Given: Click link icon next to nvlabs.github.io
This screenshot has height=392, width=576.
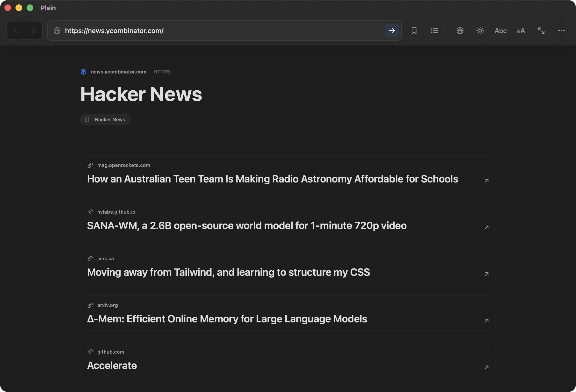Looking at the screenshot, I should click(90, 212).
